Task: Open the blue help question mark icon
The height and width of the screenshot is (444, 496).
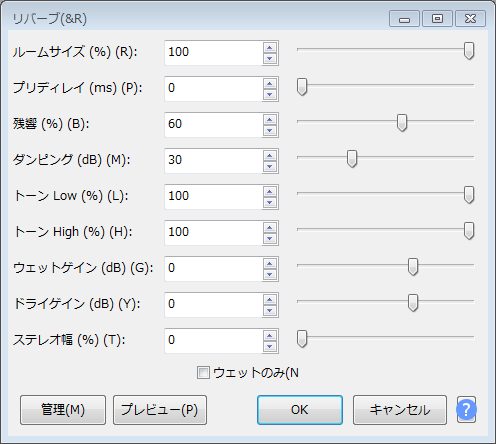Action: (466, 409)
